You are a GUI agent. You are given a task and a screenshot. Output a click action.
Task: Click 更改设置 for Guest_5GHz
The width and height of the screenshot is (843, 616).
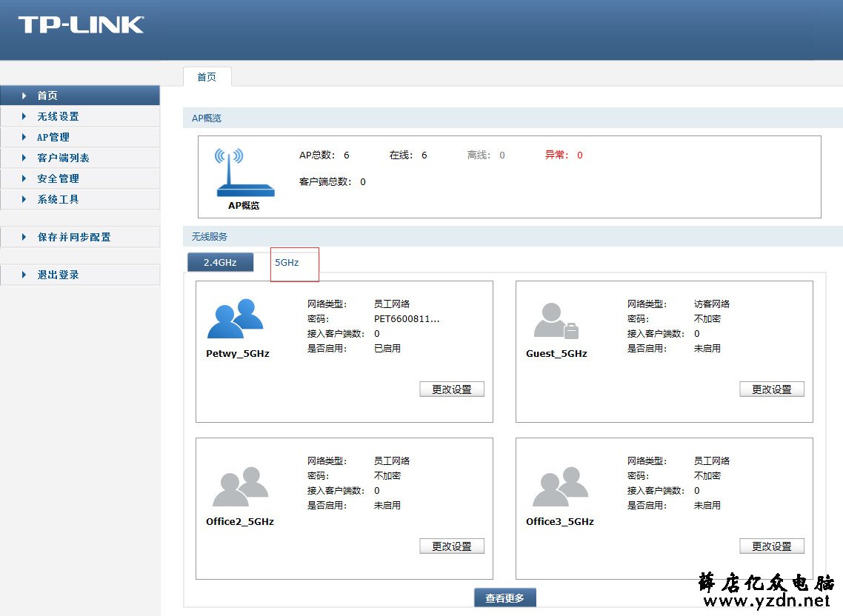[771, 389]
